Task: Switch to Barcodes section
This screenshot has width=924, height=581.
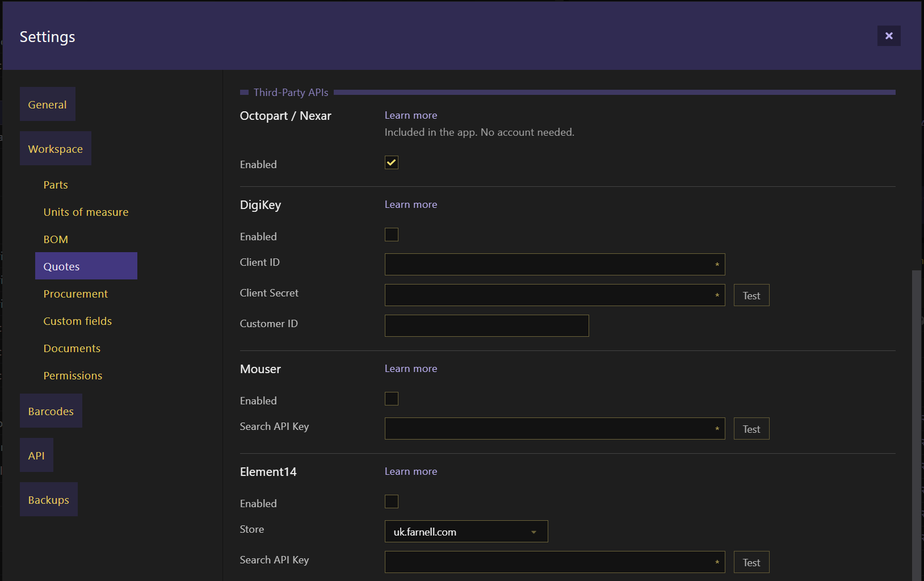Action: tap(51, 411)
